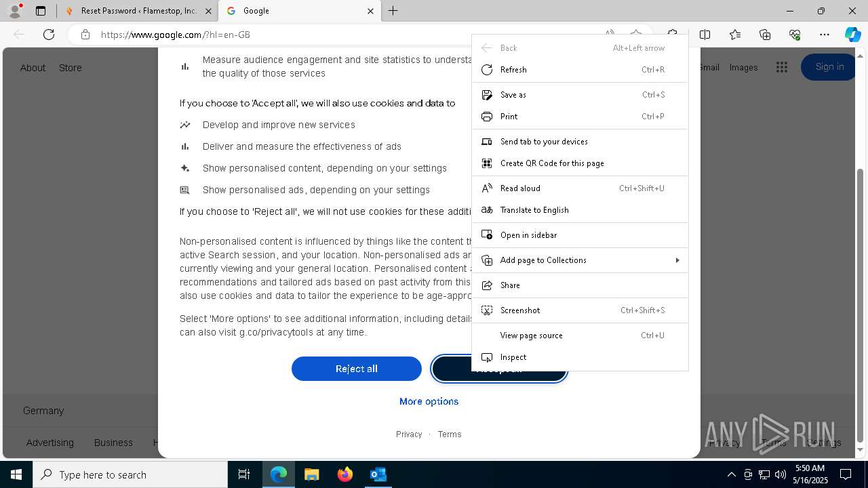Image resolution: width=868 pixels, height=488 pixels.
Task: Open the Terms link in consent dialog
Action: pyautogui.click(x=449, y=434)
